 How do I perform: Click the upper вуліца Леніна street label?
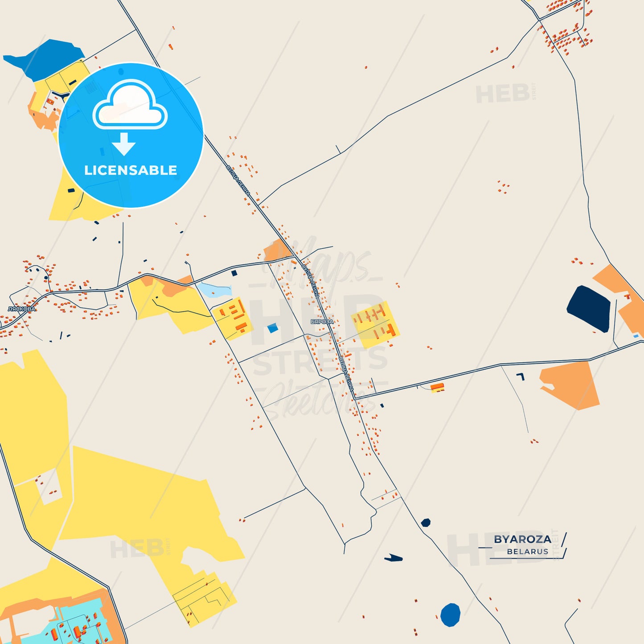239,181
